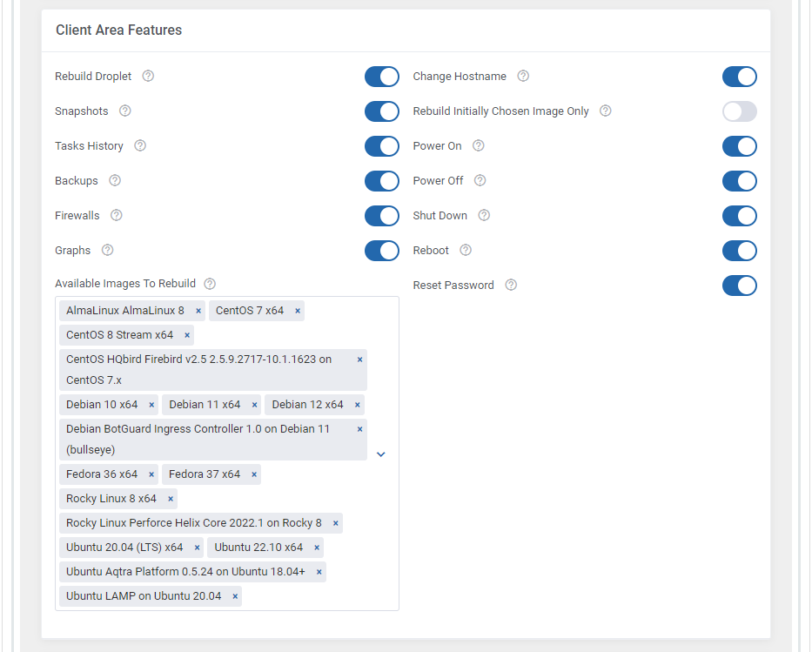Remove CentOS HQbird Firebird image tag
The width and height of the screenshot is (812, 652).
(x=360, y=360)
